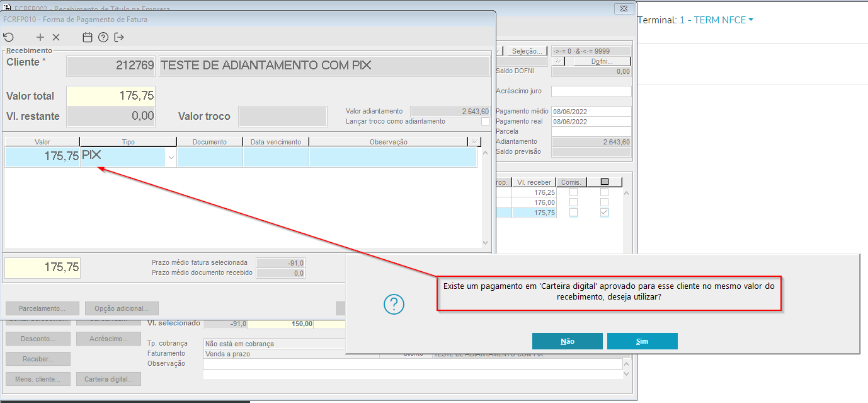Click the 'Não está em cobrança' field

[x=274, y=344]
